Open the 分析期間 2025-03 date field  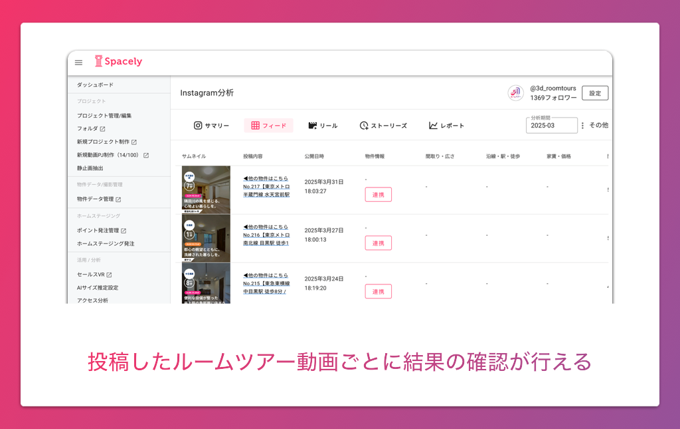[x=551, y=126]
